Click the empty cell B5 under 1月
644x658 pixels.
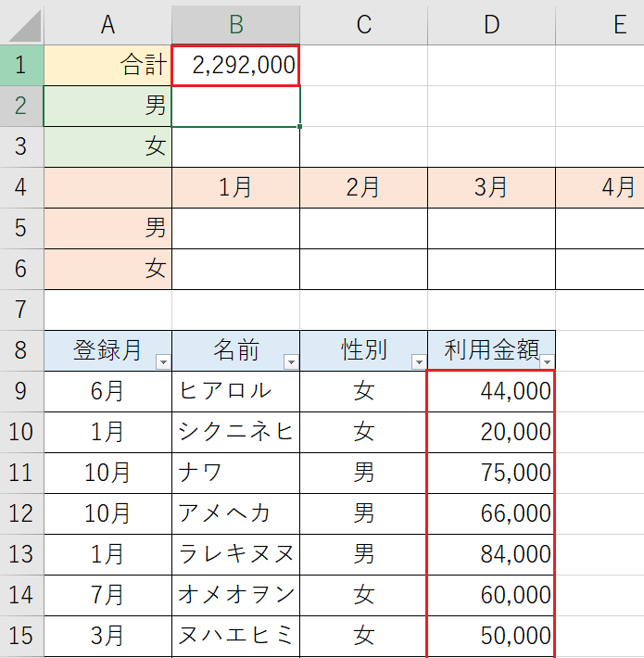pyautogui.click(x=235, y=228)
